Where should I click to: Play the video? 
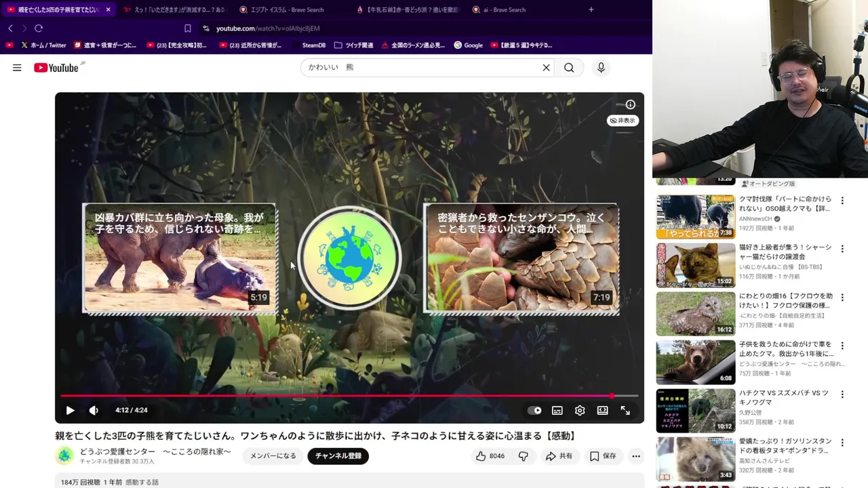click(70, 410)
